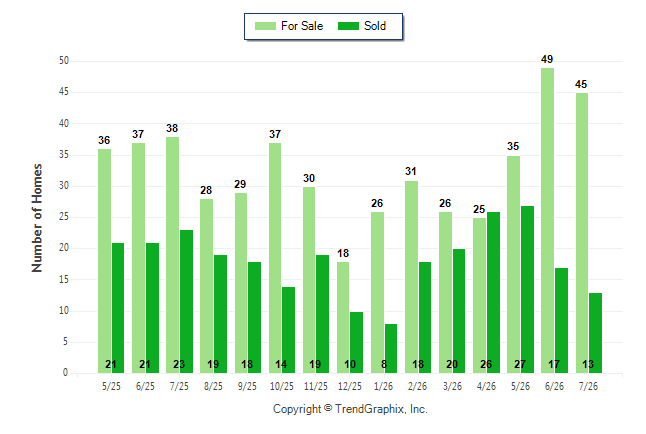Click the 4/26 Sold bar showing 26
Viewport: 646px width, 434px height.
[493, 293]
